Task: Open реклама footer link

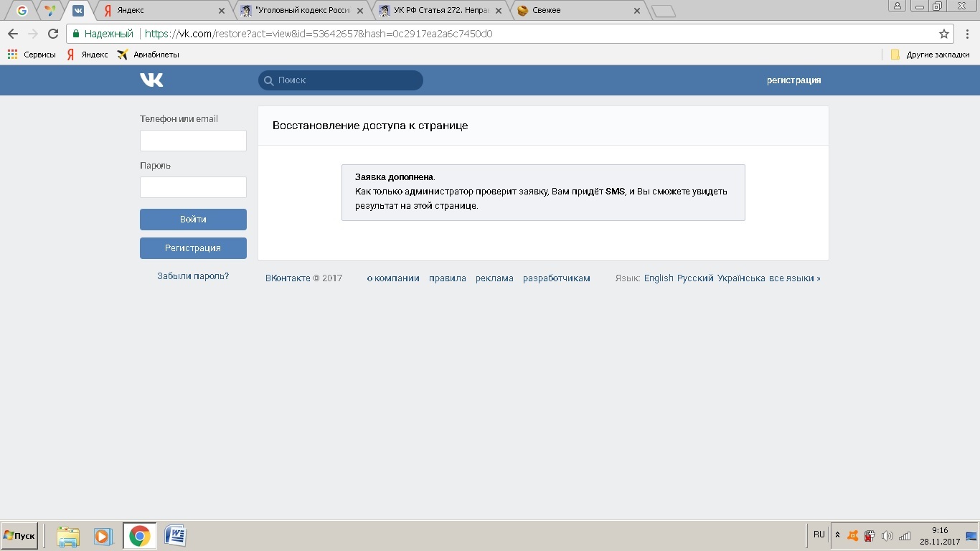Action: click(494, 278)
